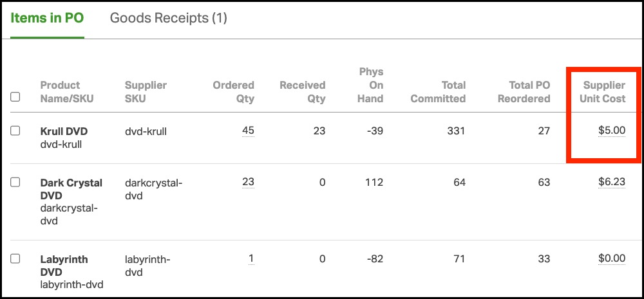Edit Krull DVD ordered quantity 45
This screenshot has height=299, width=644.
click(x=248, y=131)
